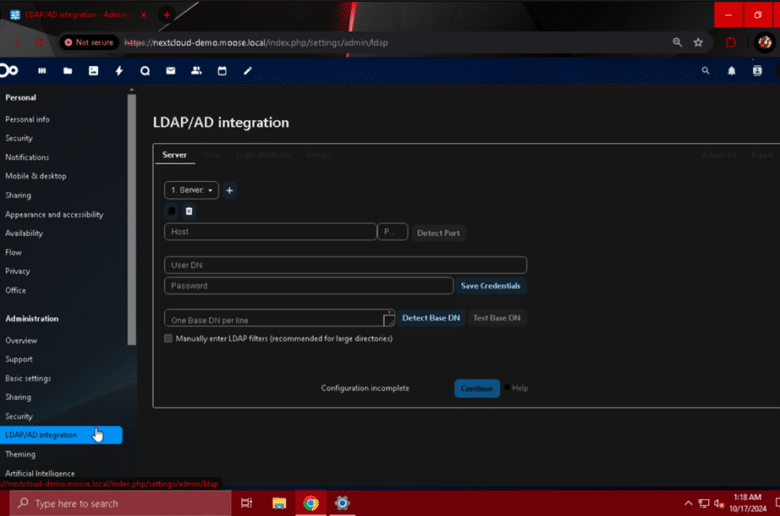The width and height of the screenshot is (780, 516).
Task: Open Office settings
Action: [15, 290]
